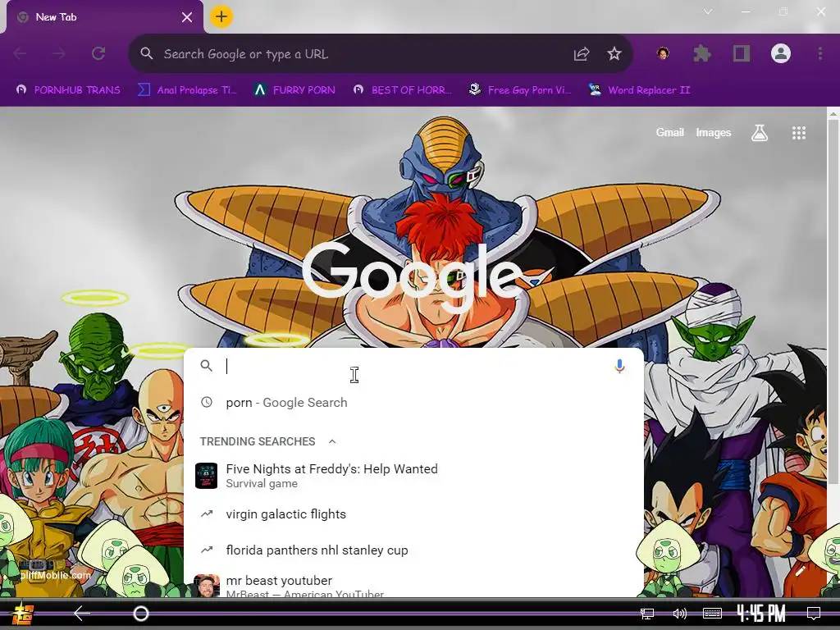Open the tab search chevron in title bar
The image size is (840, 630).
[x=708, y=11]
